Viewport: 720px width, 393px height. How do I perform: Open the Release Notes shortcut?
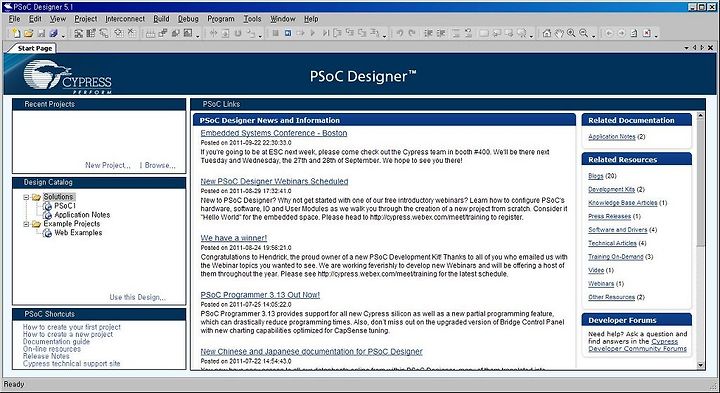[x=46, y=356]
